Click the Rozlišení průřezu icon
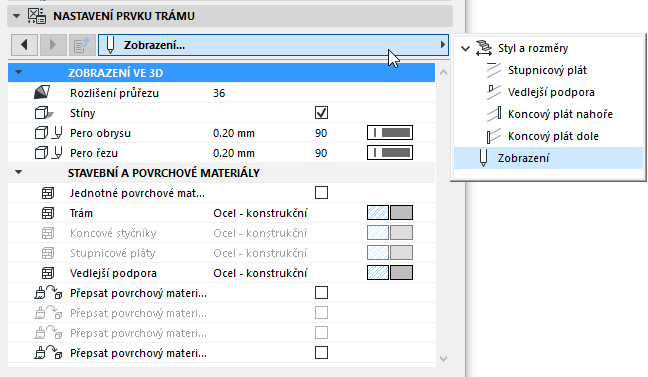 (x=42, y=92)
